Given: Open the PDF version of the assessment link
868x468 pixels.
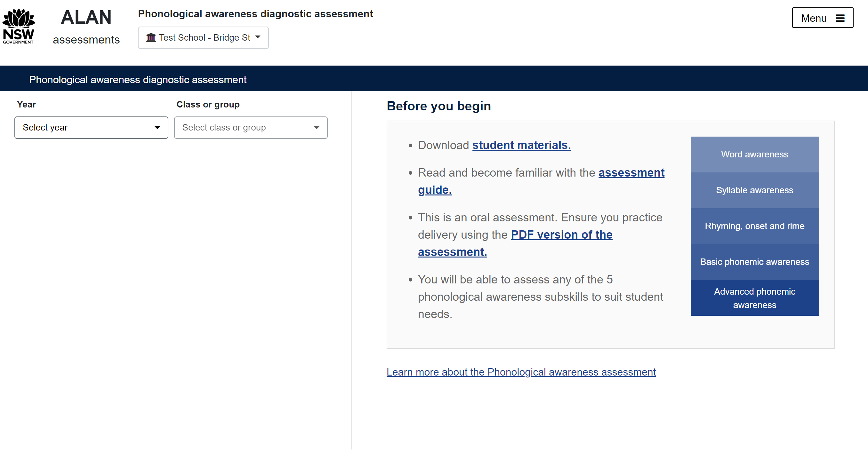Looking at the screenshot, I should click(561, 235).
